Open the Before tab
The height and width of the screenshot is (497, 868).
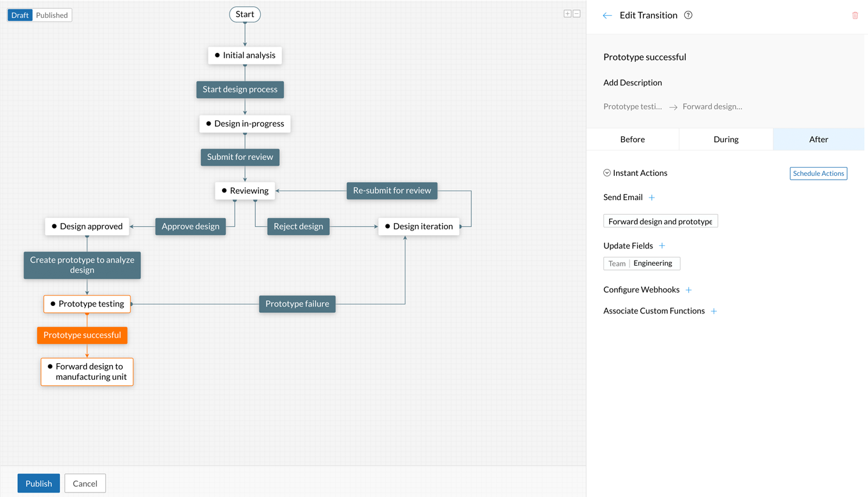(633, 139)
